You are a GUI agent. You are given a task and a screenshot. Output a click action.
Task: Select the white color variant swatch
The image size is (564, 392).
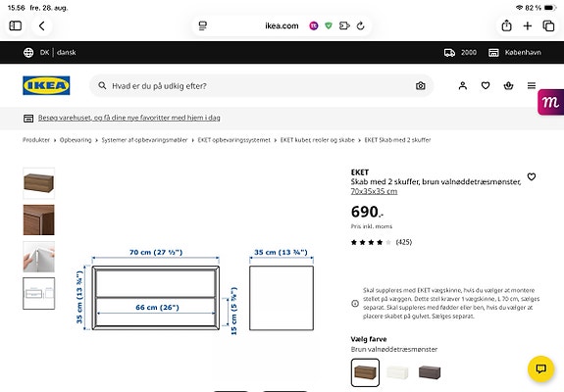pos(397,372)
